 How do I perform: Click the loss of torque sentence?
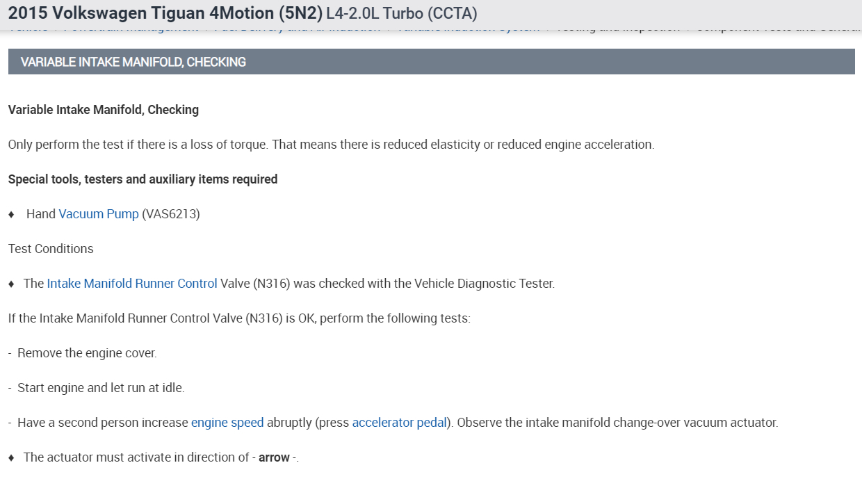pos(331,145)
